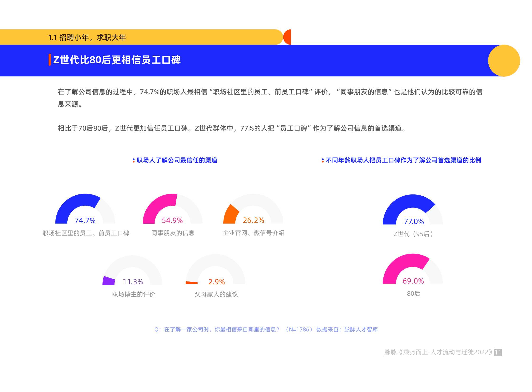Image resolution: width=532 pixels, height=392 pixels.
Task: Click the paragraph starting '在了解公司信息的过程中'
Action: click(270, 98)
